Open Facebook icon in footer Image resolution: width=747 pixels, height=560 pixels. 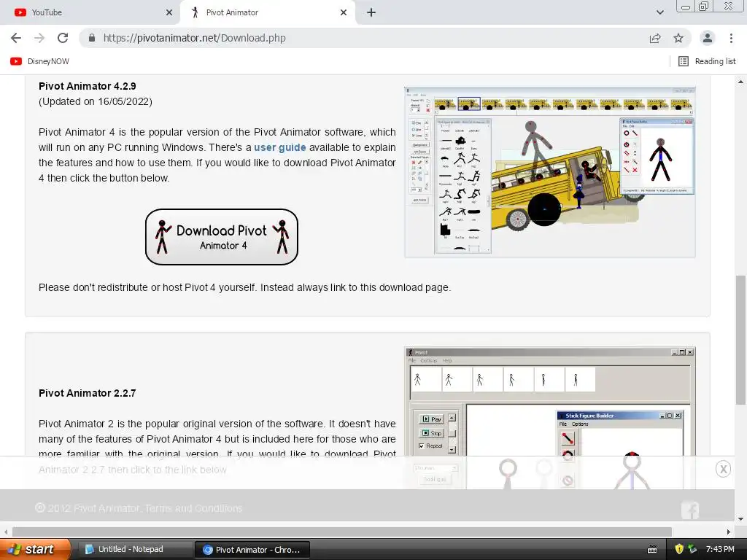click(690, 510)
